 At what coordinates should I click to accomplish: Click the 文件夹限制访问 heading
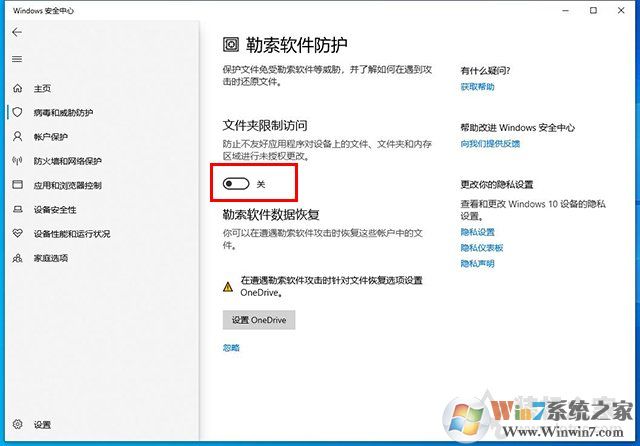(265, 125)
